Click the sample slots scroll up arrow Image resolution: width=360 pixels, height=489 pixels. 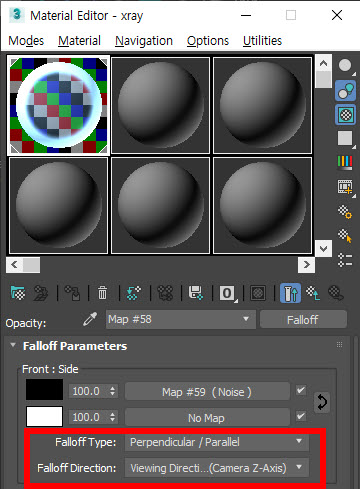tap(323, 63)
